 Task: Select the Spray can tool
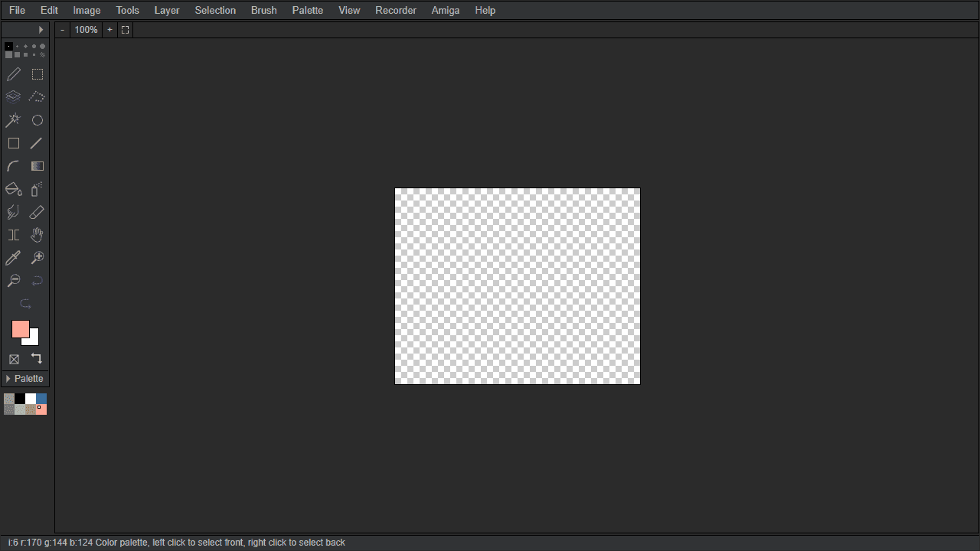37,189
